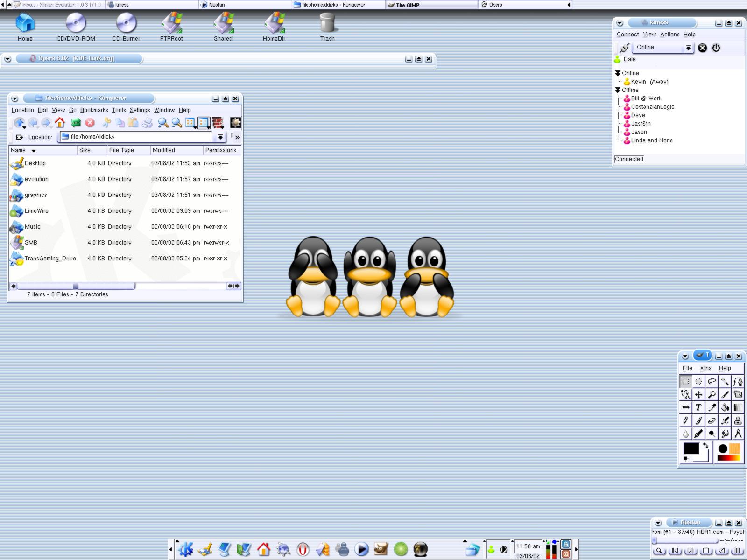
Task: Click the black foreground color swatch in GIMP
Action: pos(691,448)
